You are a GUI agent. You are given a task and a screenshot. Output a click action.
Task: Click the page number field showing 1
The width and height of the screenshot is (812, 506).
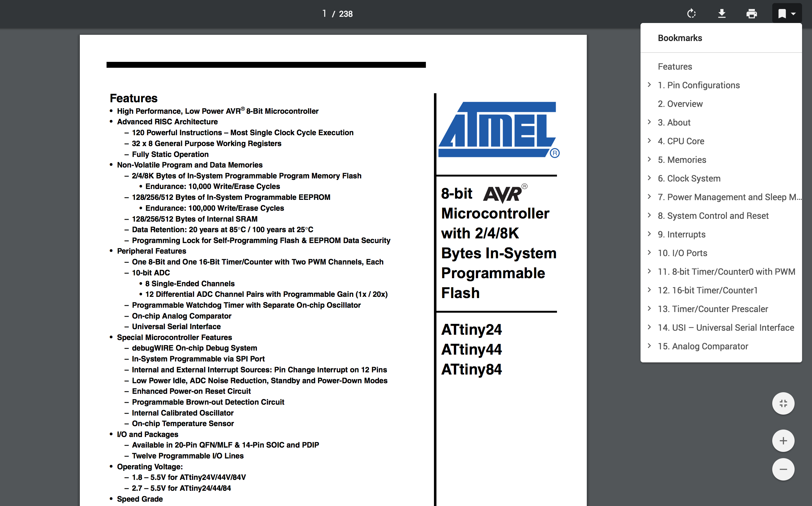click(x=324, y=14)
